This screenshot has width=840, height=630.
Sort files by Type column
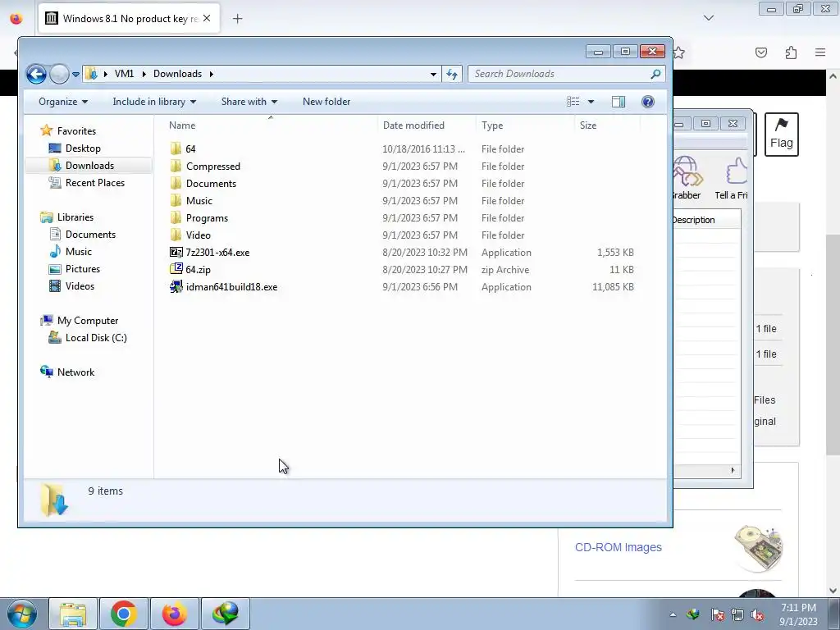pos(492,126)
